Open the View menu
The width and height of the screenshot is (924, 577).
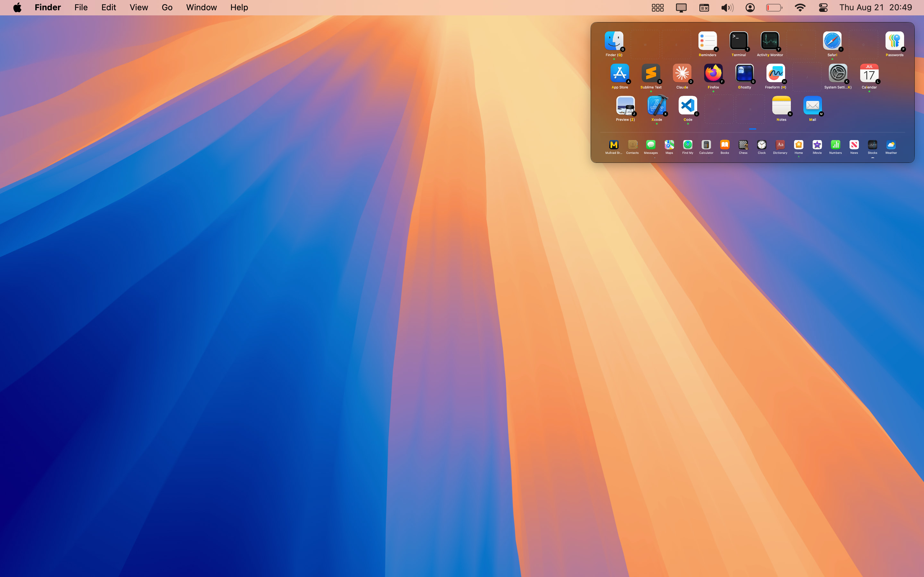(x=139, y=8)
